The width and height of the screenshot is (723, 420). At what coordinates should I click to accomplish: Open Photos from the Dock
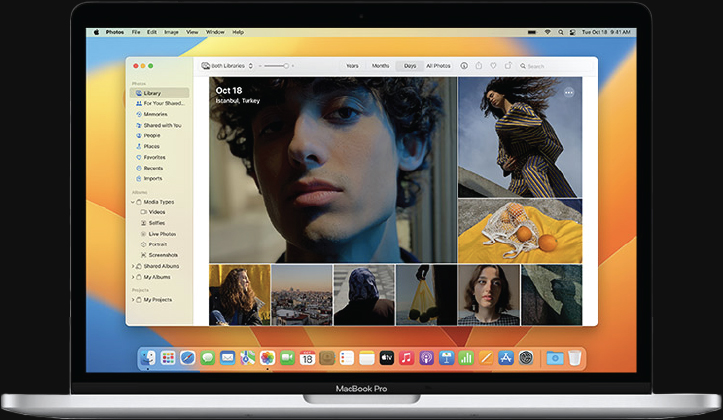click(267, 358)
